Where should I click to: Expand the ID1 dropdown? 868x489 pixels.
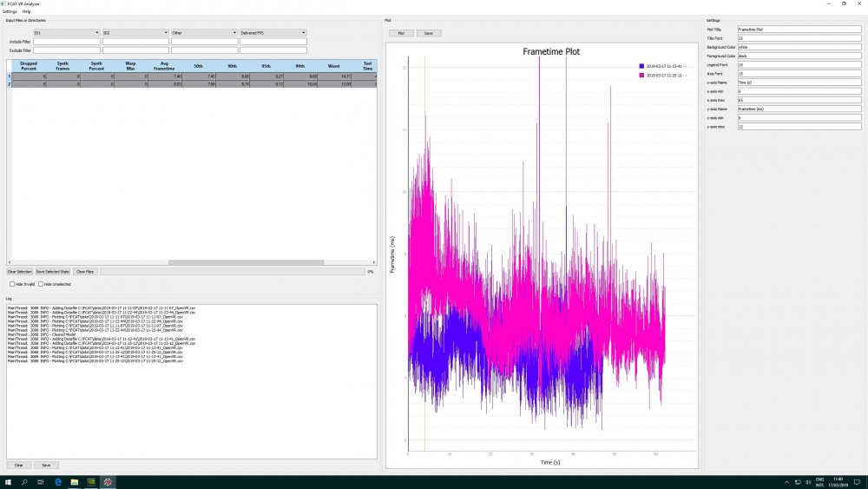66,33
